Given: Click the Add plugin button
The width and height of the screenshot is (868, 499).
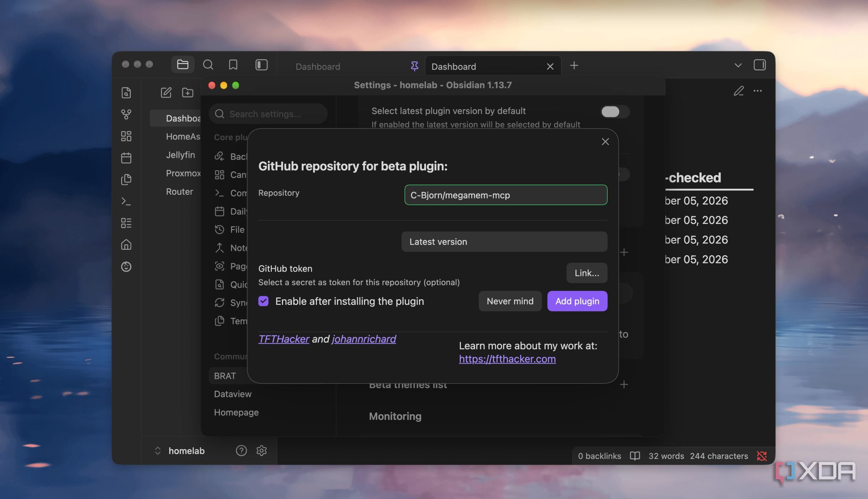Looking at the screenshot, I should [x=577, y=301].
